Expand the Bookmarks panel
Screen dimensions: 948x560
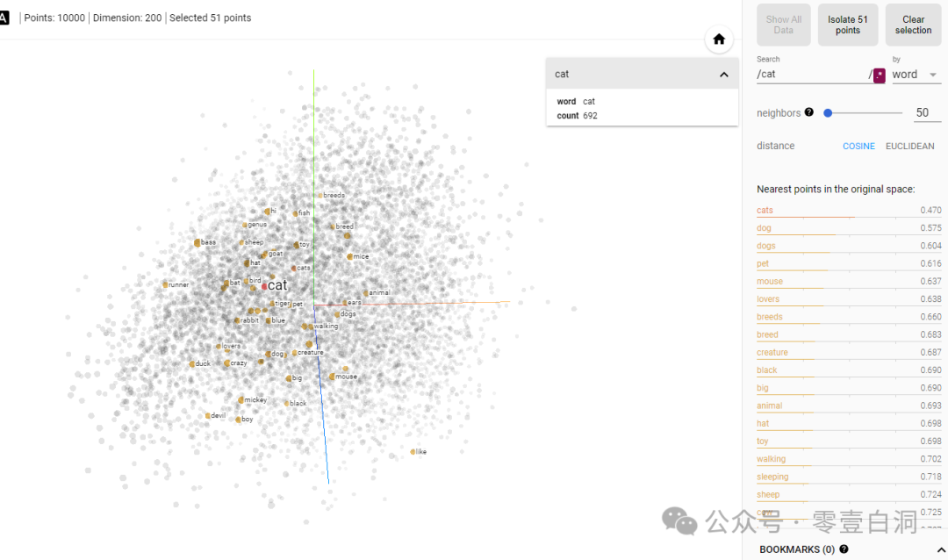click(x=941, y=549)
